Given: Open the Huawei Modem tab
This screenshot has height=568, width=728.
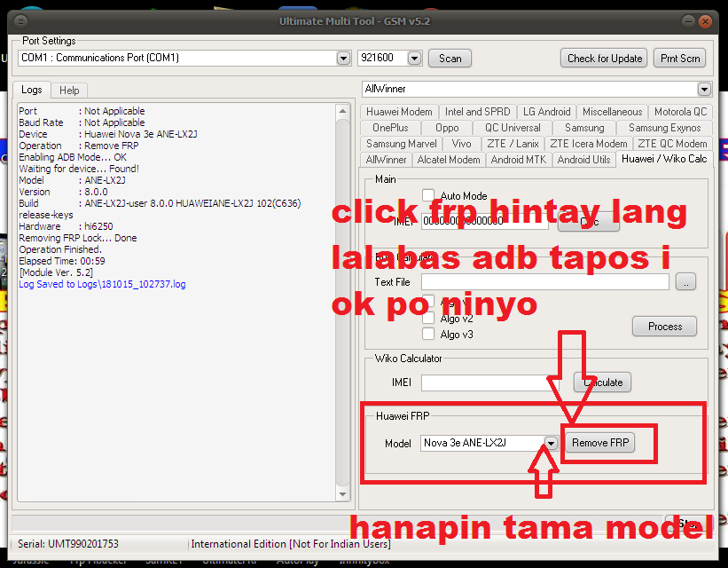Looking at the screenshot, I should pos(399,112).
